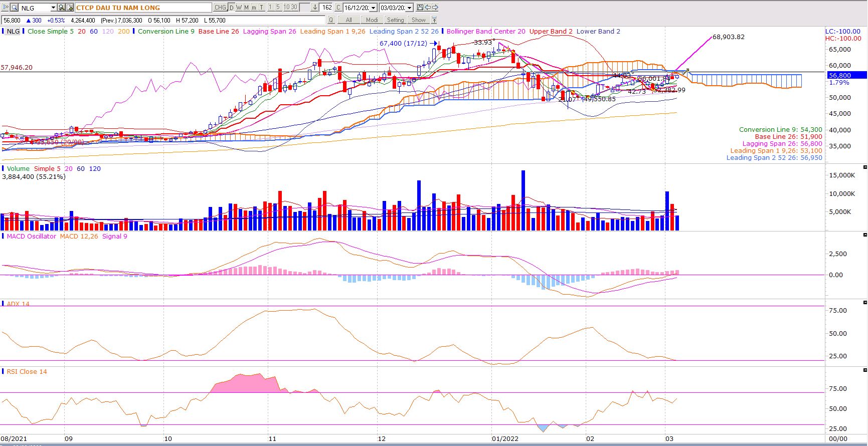Switch to weekly W timeframe

(239, 8)
